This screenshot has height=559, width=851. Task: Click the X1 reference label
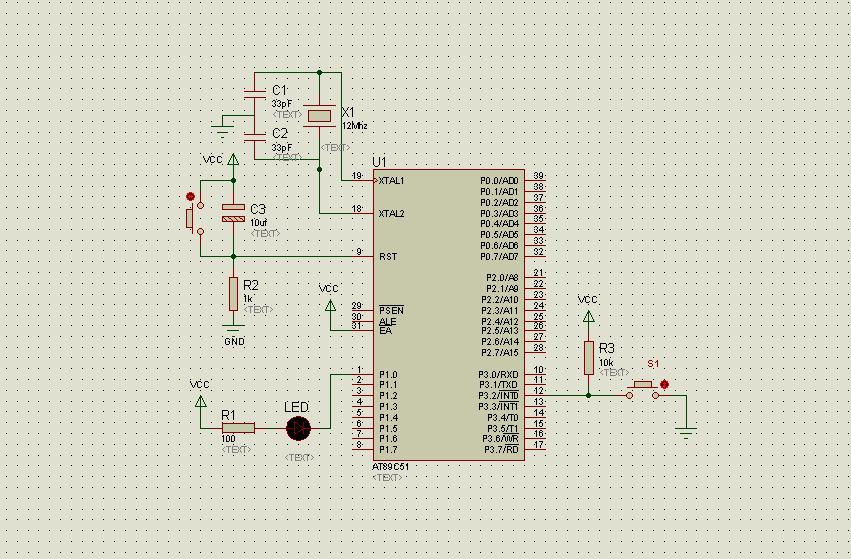(348, 112)
